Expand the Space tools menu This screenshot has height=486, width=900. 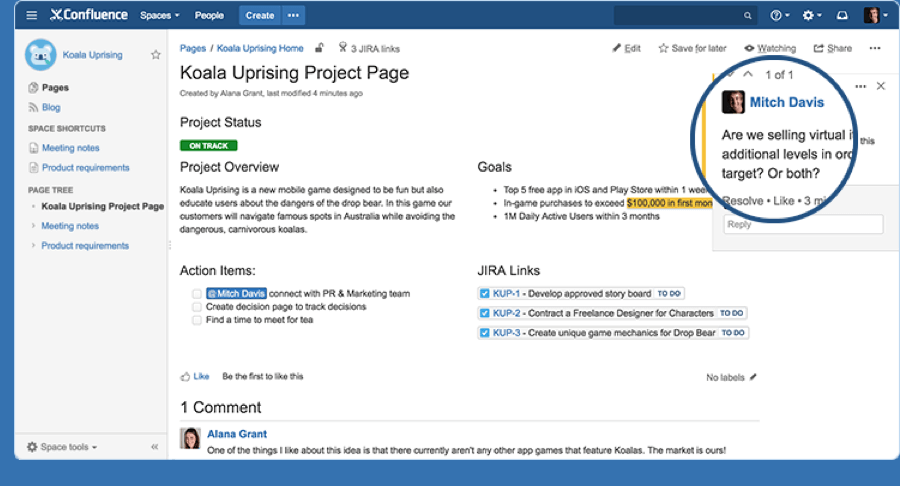[62, 447]
